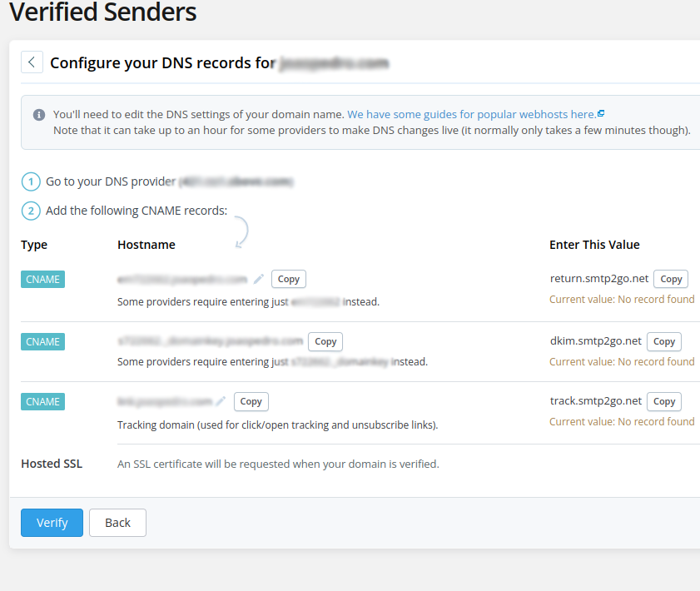The image size is (700, 591).
Task: Click the back chevron beside Configure heading
Action: tap(32, 62)
